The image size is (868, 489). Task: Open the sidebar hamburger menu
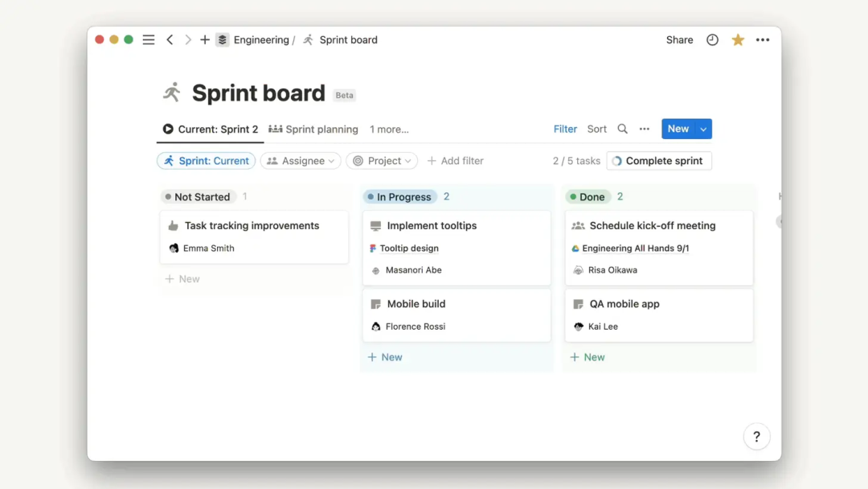pyautogui.click(x=149, y=40)
